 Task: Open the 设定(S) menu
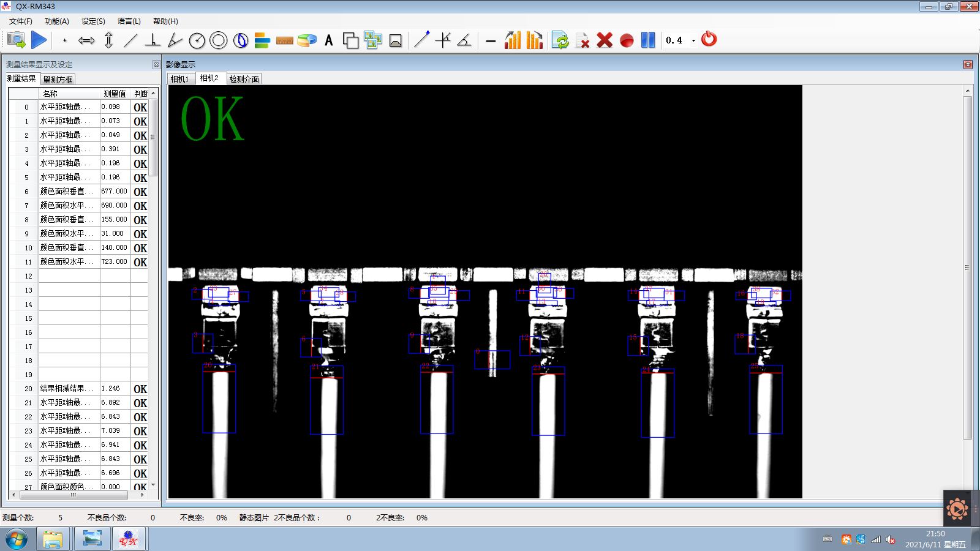click(x=93, y=21)
